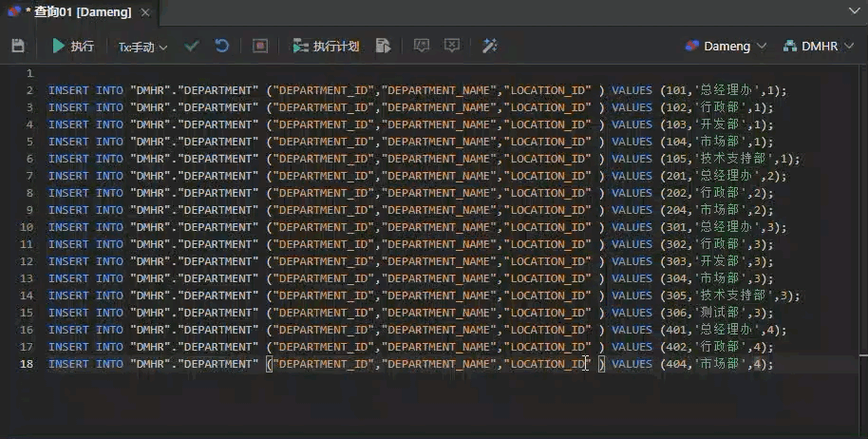Image resolution: width=868 pixels, height=439 pixels.
Task: Commit transaction with the green checkmark
Action: tap(192, 46)
